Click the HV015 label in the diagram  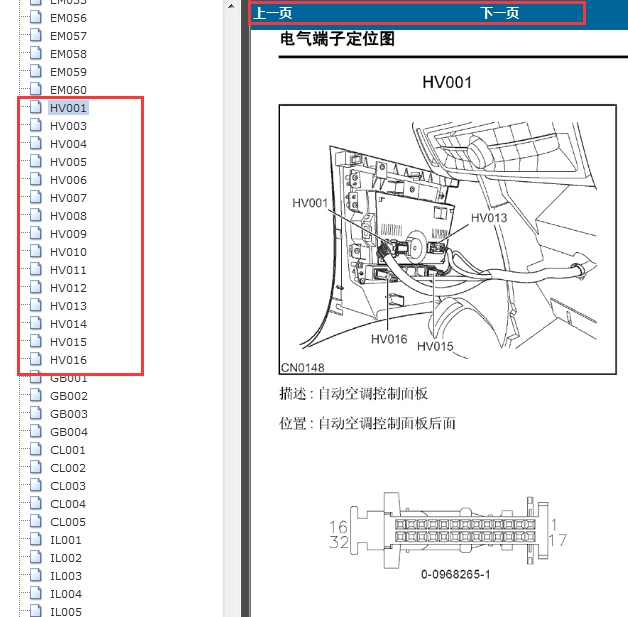(435, 346)
